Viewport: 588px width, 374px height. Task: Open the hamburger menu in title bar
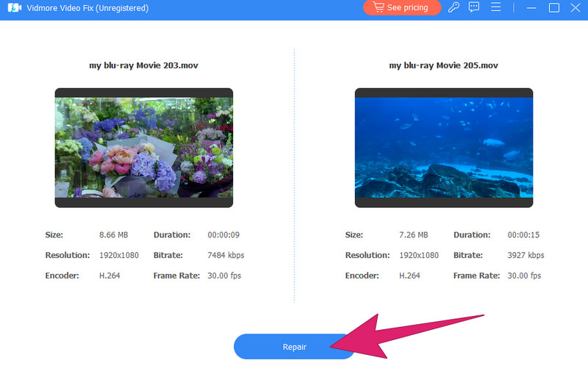pyautogui.click(x=495, y=8)
